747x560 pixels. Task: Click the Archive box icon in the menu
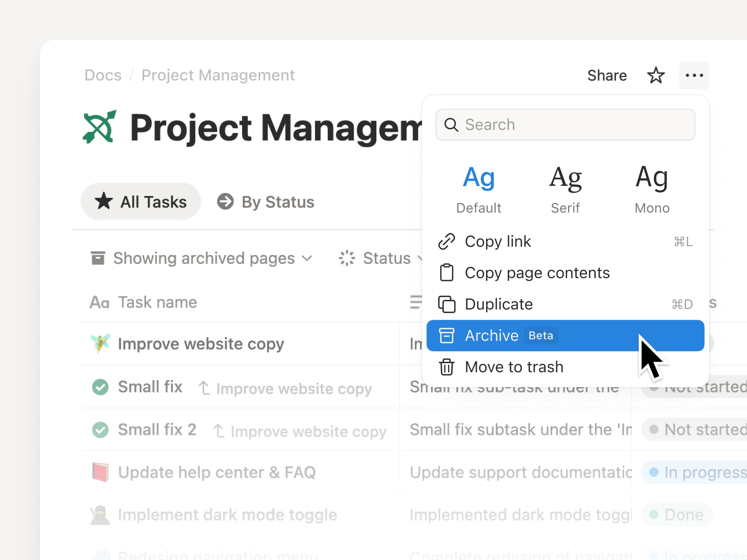coord(447,335)
